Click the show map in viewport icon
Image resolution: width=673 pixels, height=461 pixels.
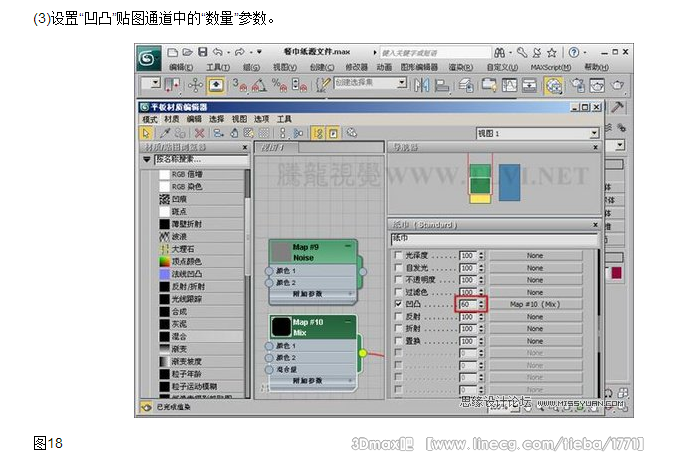249,133
